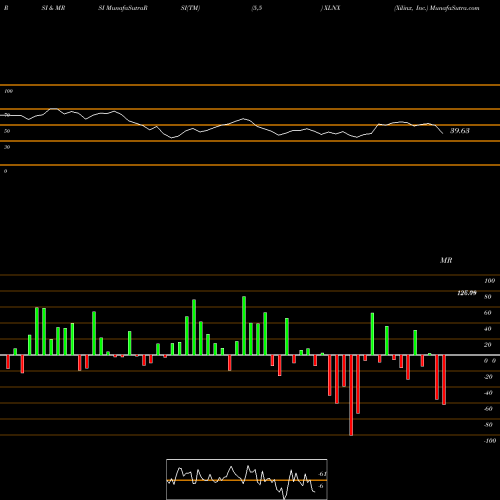Click the 60 label on MR axis
This screenshot has width=500, height=500.
click(488, 313)
